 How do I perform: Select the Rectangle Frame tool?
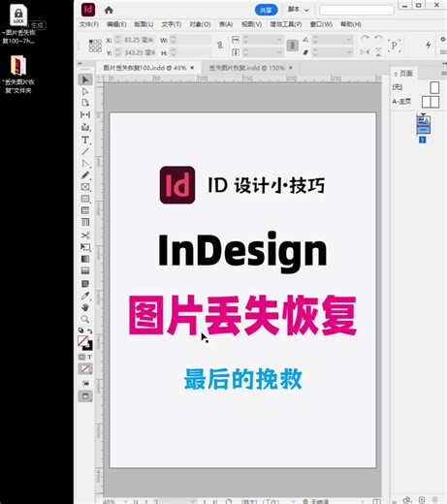[85, 187]
